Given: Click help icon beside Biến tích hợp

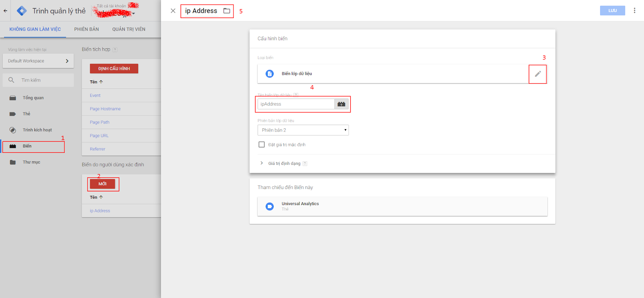Looking at the screenshot, I should 115,49.
